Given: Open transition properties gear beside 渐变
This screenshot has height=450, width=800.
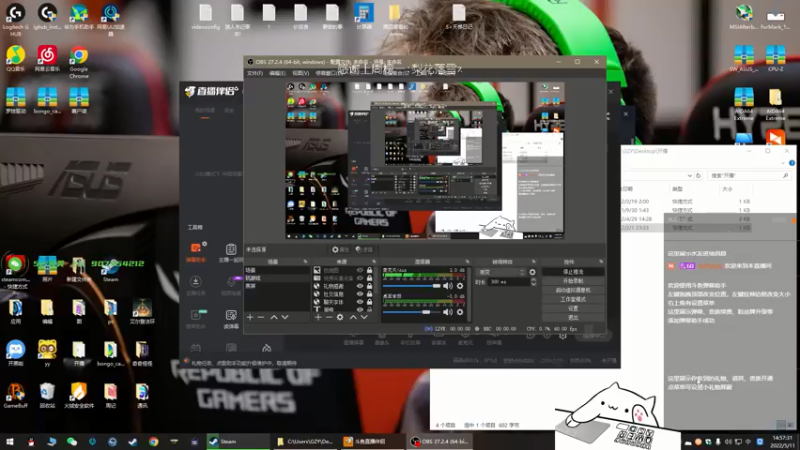Looking at the screenshot, I should click(x=532, y=272).
